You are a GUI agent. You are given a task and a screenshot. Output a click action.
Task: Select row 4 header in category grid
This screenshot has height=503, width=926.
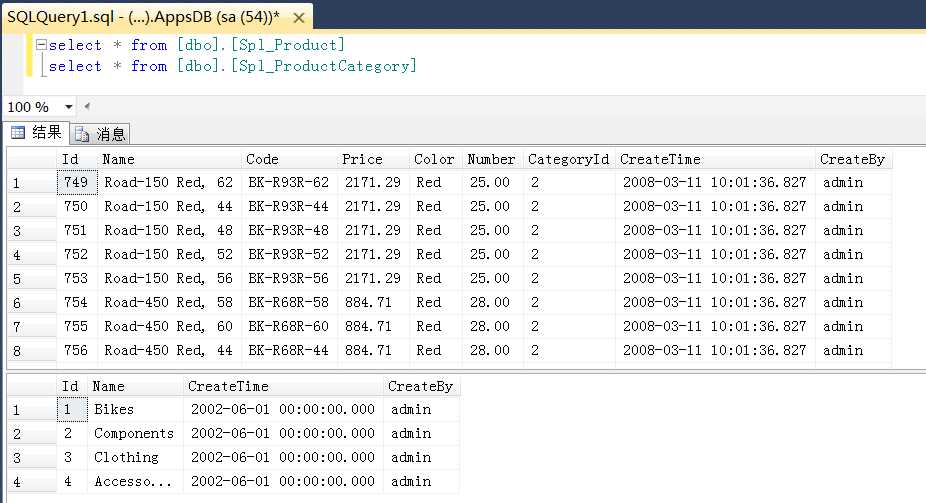30,481
